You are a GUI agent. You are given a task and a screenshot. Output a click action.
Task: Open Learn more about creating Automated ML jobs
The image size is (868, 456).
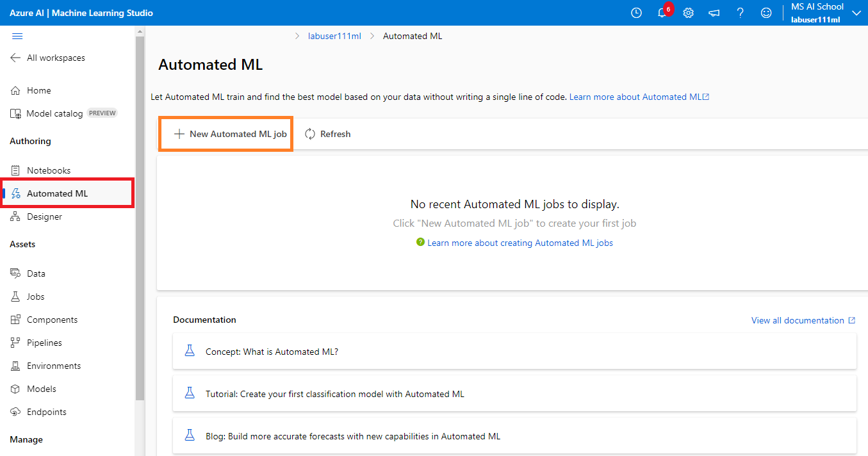point(520,243)
